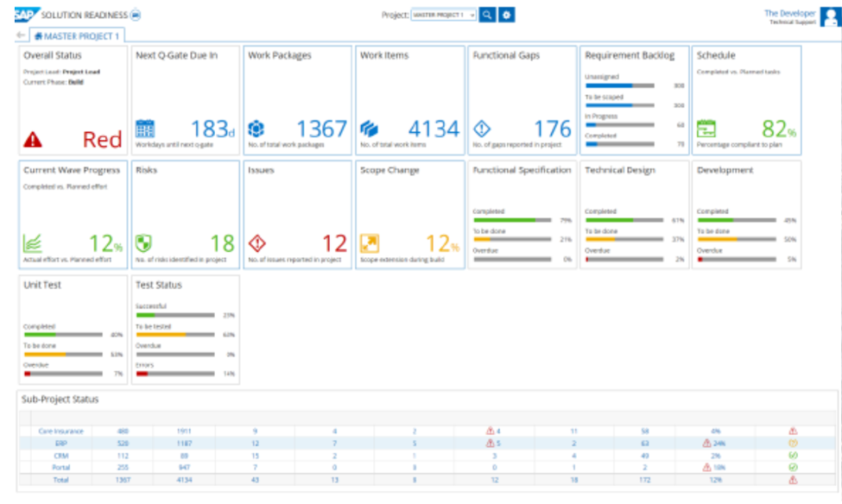Click The Developer user name

[x=789, y=13]
